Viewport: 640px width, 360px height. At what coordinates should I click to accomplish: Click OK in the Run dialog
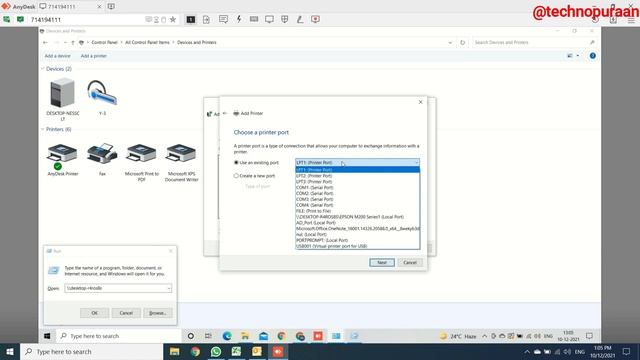[x=94, y=313]
